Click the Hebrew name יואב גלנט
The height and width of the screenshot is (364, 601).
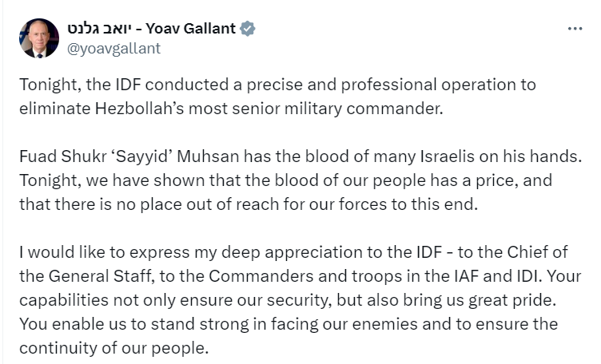[x=100, y=30]
